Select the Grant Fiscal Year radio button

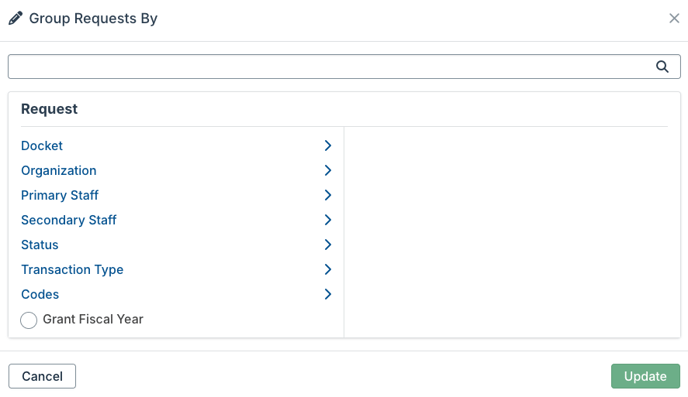(x=29, y=320)
